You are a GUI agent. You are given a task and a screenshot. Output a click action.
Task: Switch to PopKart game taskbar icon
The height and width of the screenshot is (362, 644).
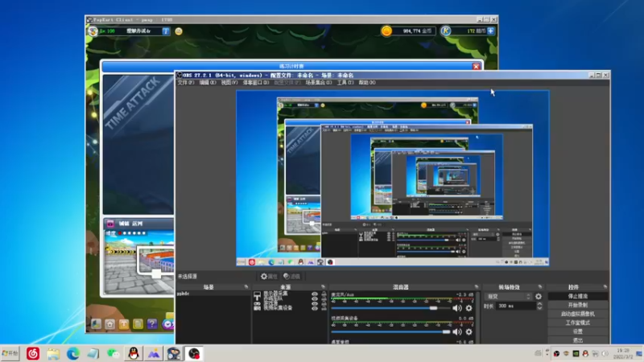point(173,353)
